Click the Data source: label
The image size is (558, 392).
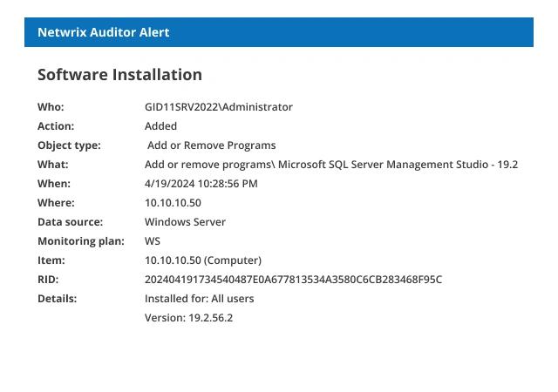tap(70, 222)
